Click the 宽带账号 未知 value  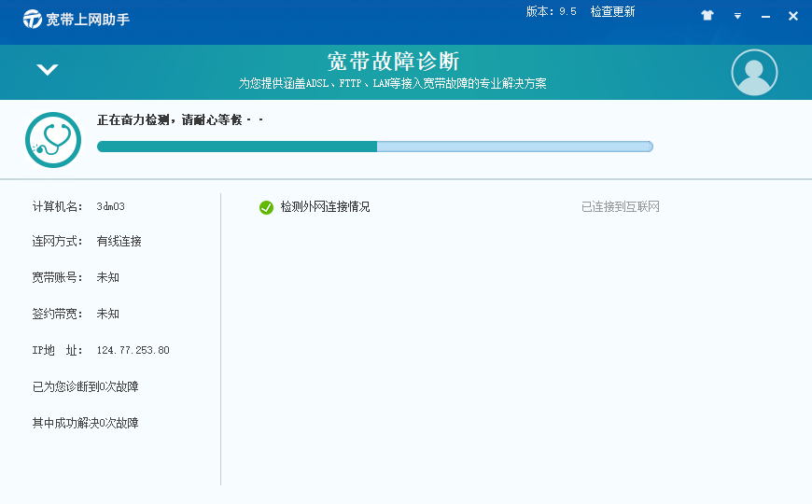(x=108, y=277)
